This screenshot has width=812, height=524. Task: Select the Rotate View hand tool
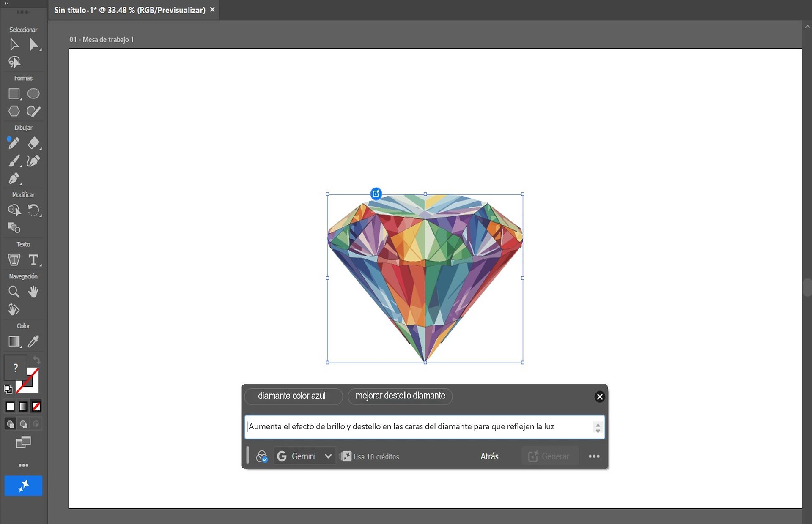[14, 309]
